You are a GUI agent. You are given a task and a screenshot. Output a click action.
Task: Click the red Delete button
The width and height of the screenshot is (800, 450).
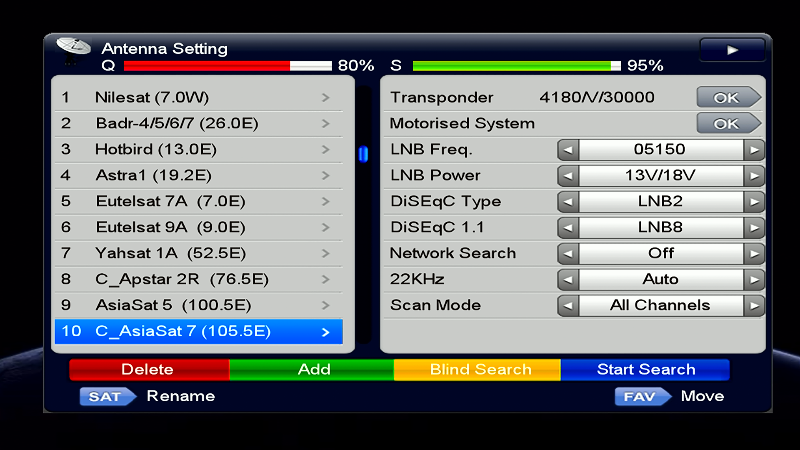[x=149, y=369]
